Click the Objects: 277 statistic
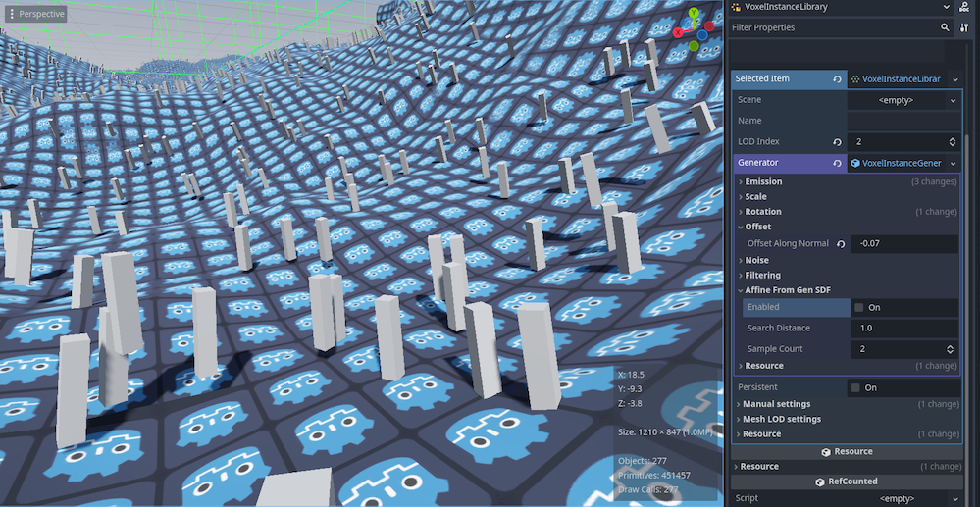This screenshot has height=507, width=980. (x=642, y=461)
